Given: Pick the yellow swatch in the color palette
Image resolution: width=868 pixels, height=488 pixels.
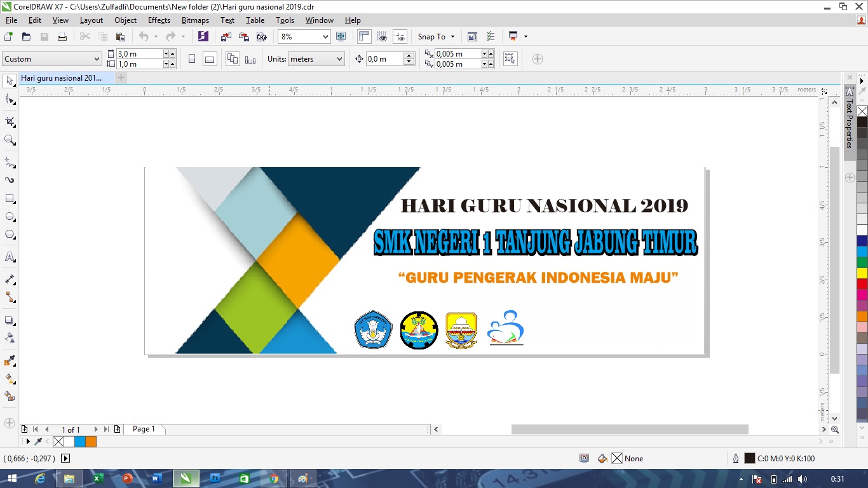Looking at the screenshot, I should tap(862, 273).
